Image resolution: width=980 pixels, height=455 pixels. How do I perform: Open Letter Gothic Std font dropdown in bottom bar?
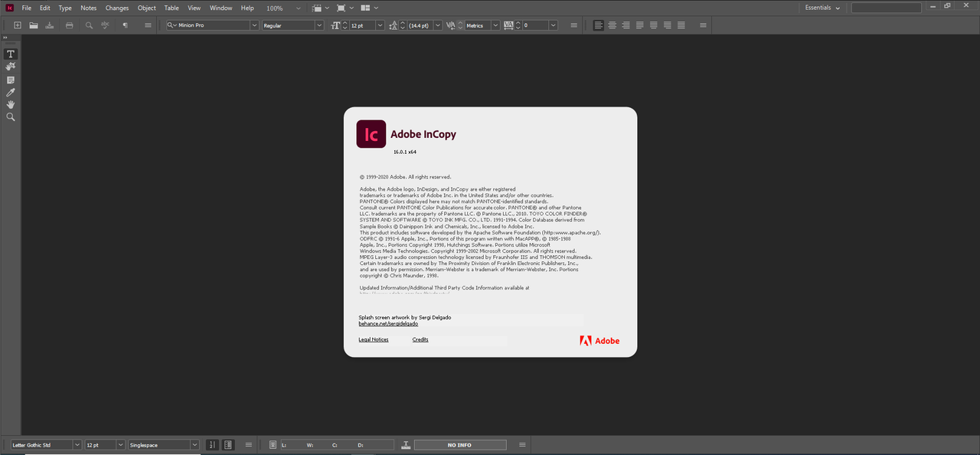click(x=77, y=445)
